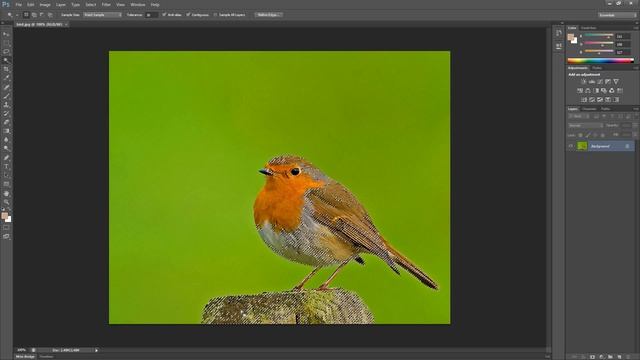Add a Vibrance adjustment
Image resolution: width=640 pixels, height=360 pixels.
[616, 82]
